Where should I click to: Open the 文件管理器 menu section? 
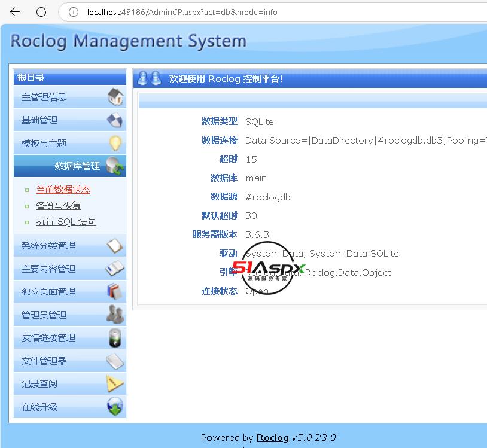(70, 361)
